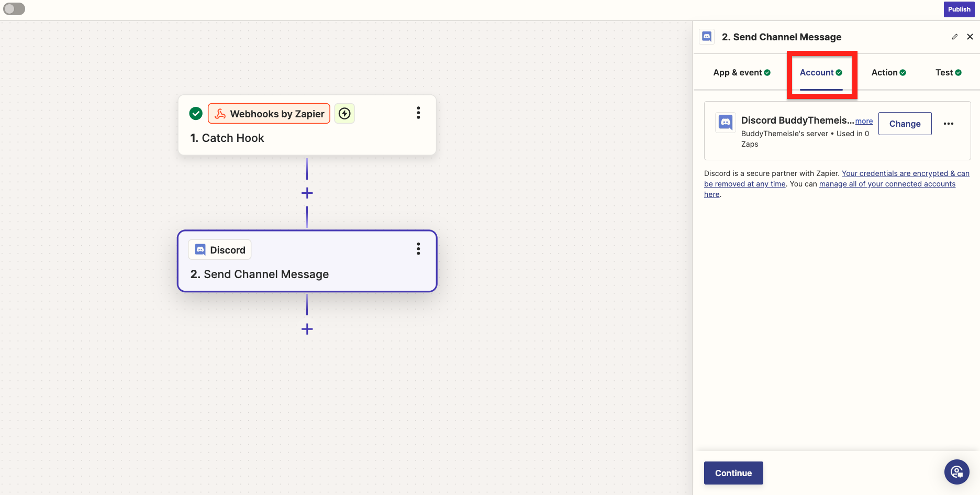
Task: Click the Webhooks logo icon in step 1
Action: click(x=220, y=114)
